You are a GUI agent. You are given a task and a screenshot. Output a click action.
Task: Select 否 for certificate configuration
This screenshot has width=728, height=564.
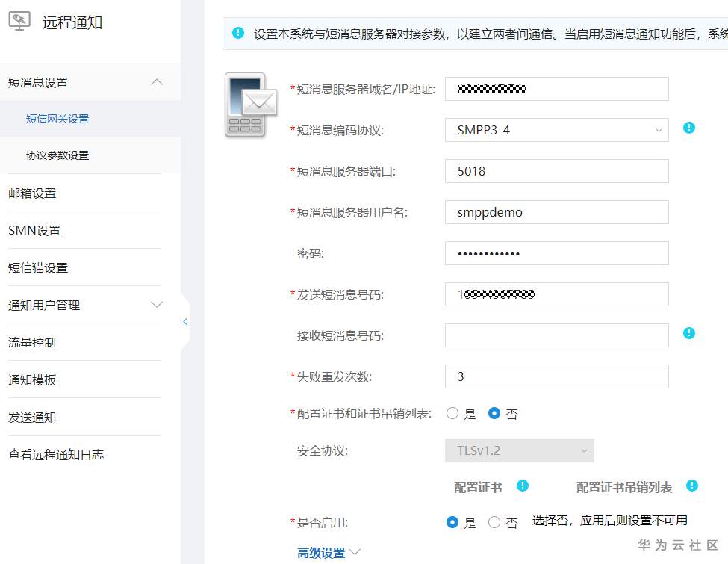coord(494,413)
